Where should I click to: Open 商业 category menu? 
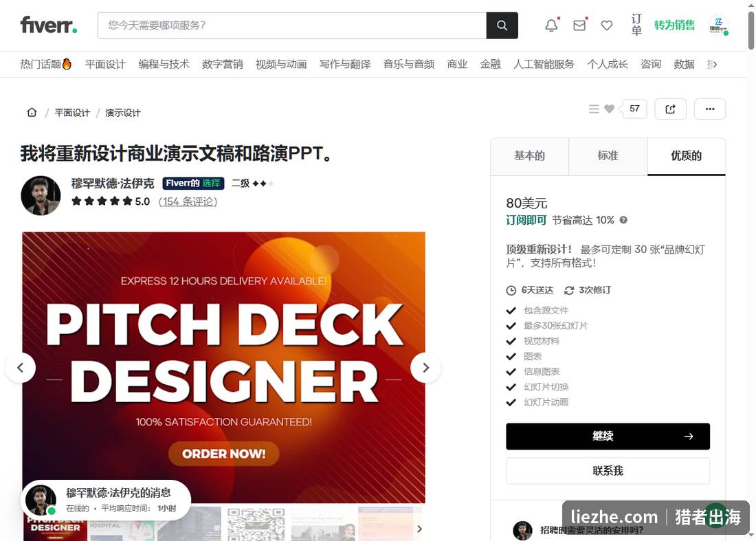tap(457, 64)
